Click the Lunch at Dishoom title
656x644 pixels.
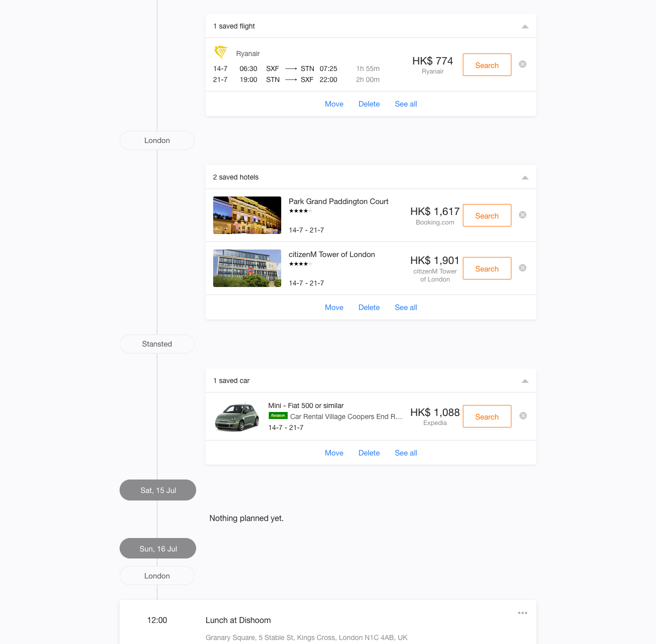click(238, 620)
